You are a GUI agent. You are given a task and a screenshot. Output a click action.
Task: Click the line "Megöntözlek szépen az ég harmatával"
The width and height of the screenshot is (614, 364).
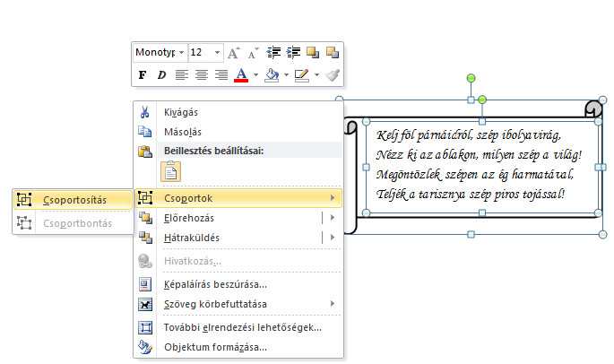474,174
